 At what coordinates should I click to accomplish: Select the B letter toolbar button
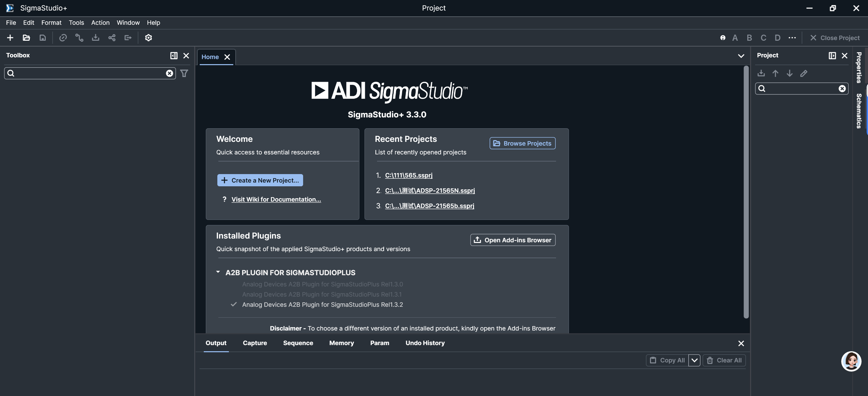tap(749, 38)
